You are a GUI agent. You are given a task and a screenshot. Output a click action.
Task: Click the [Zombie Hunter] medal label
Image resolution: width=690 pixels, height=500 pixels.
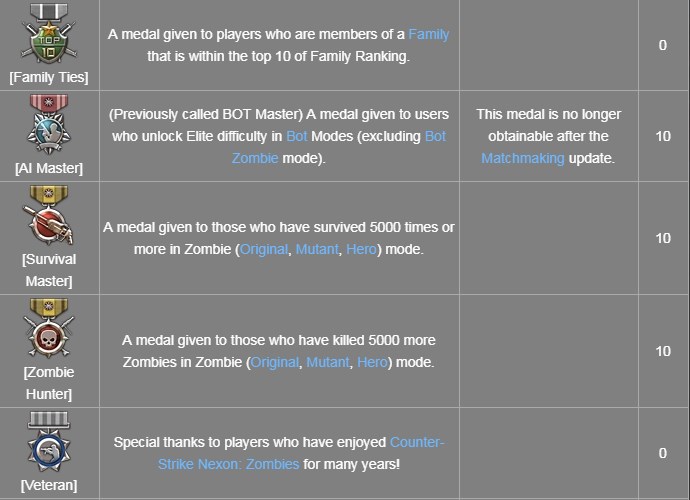coord(48,383)
